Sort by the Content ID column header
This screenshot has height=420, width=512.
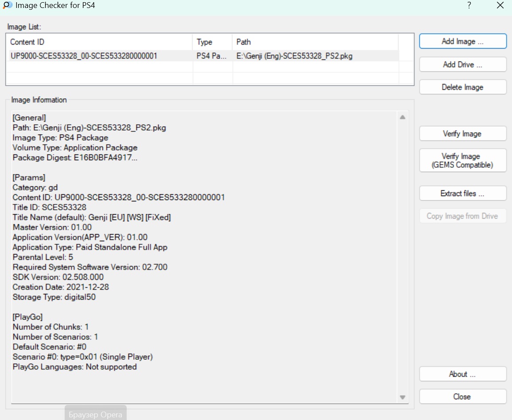click(x=99, y=42)
